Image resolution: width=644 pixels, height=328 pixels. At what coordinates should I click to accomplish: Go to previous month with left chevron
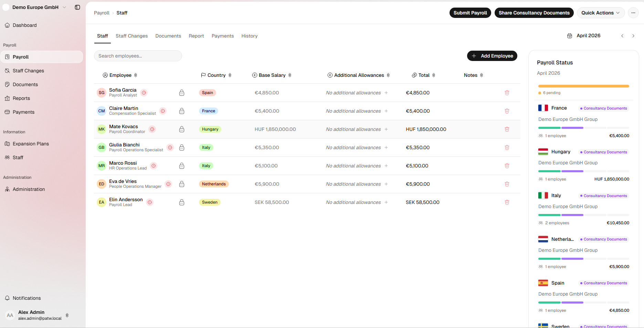tap(622, 36)
